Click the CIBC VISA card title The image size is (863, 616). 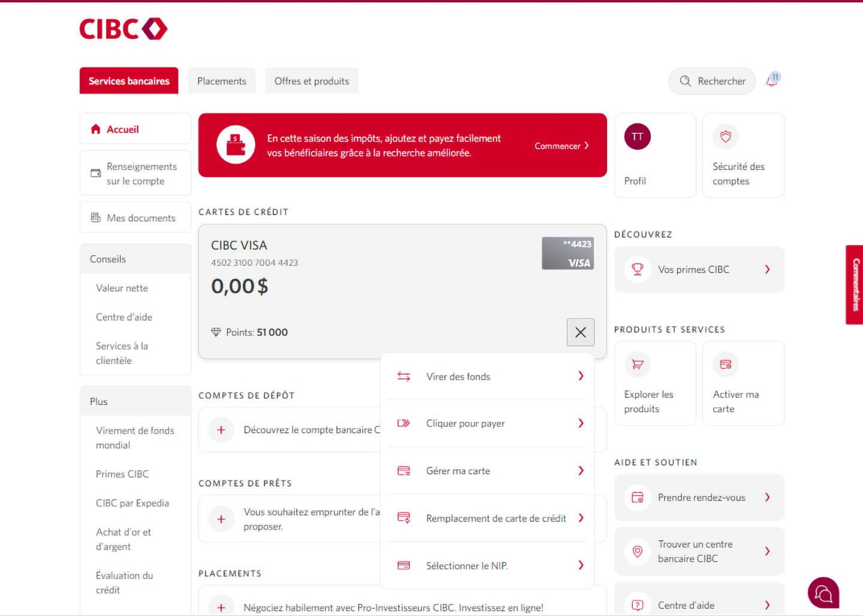tap(239, 245)
